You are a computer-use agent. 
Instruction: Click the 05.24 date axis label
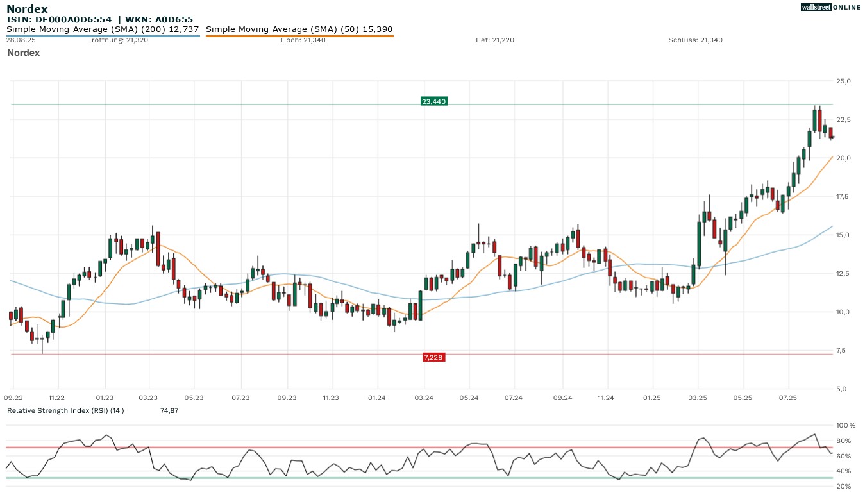pyautogui.click(x=469, y=398)
